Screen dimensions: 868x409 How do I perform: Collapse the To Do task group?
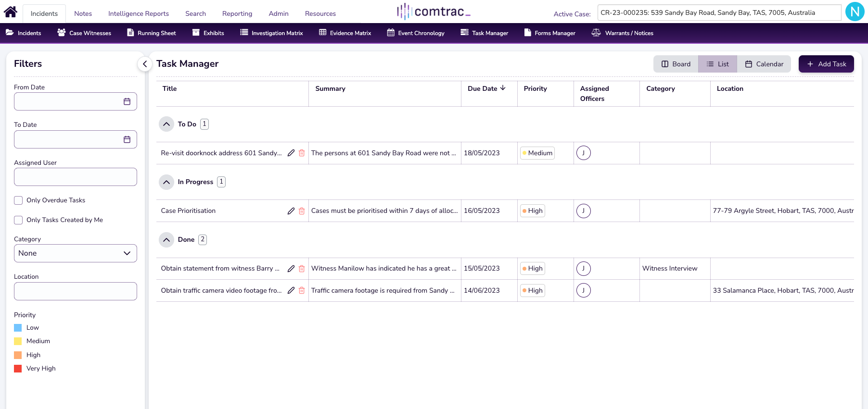pyautogui.click(x=166, y=124)
